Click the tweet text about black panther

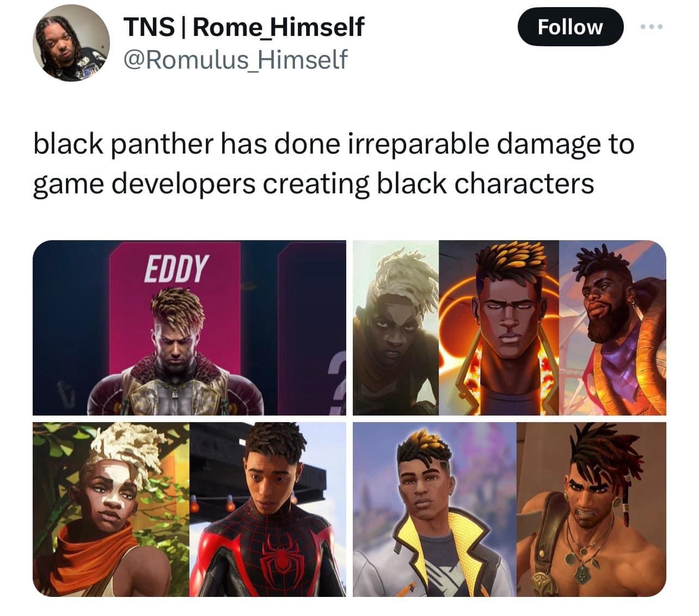click(334, 163)
